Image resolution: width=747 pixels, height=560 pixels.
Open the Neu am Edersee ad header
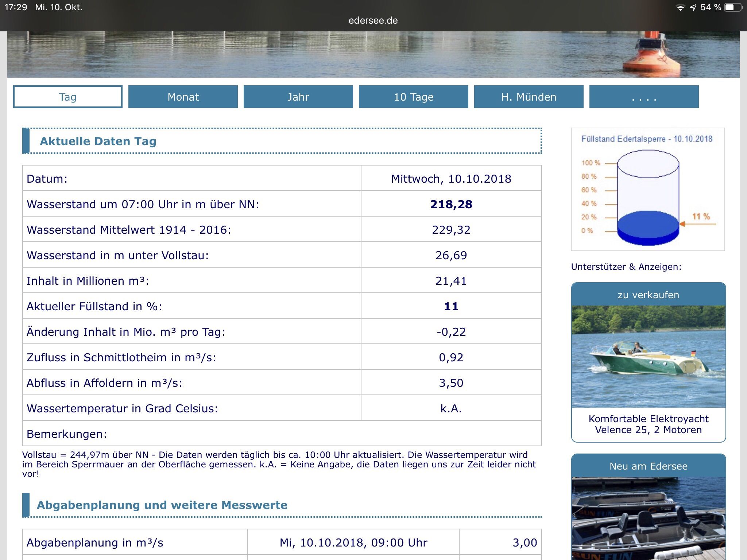point(649,466)
